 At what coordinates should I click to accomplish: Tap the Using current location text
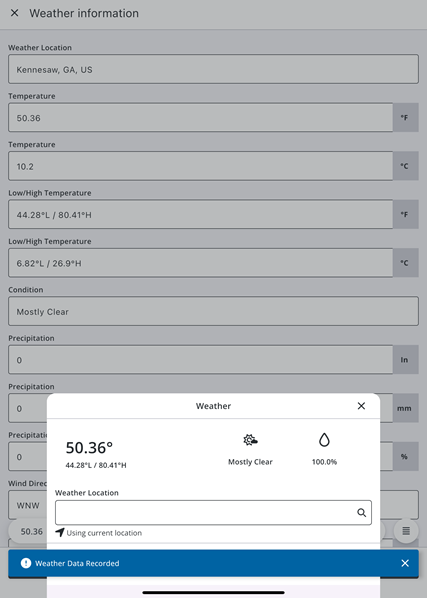pyautogui.click(x=104, y=533)
